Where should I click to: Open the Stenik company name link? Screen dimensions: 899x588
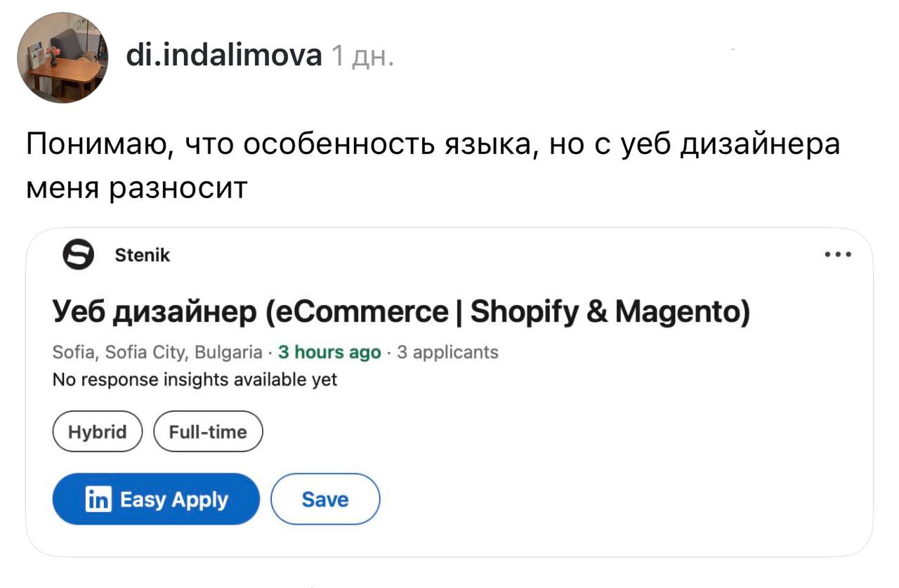pyautogui.click(x=141, y=256)
